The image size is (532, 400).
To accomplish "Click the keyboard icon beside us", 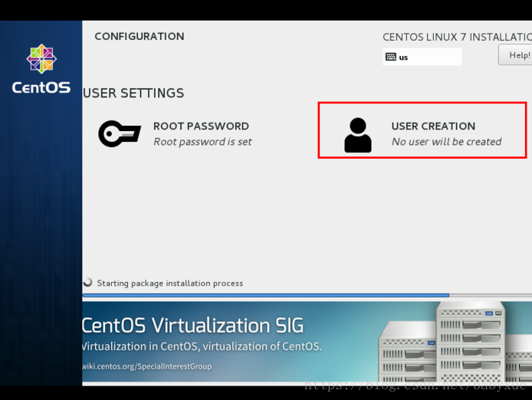I will click(x=390, y=57).
